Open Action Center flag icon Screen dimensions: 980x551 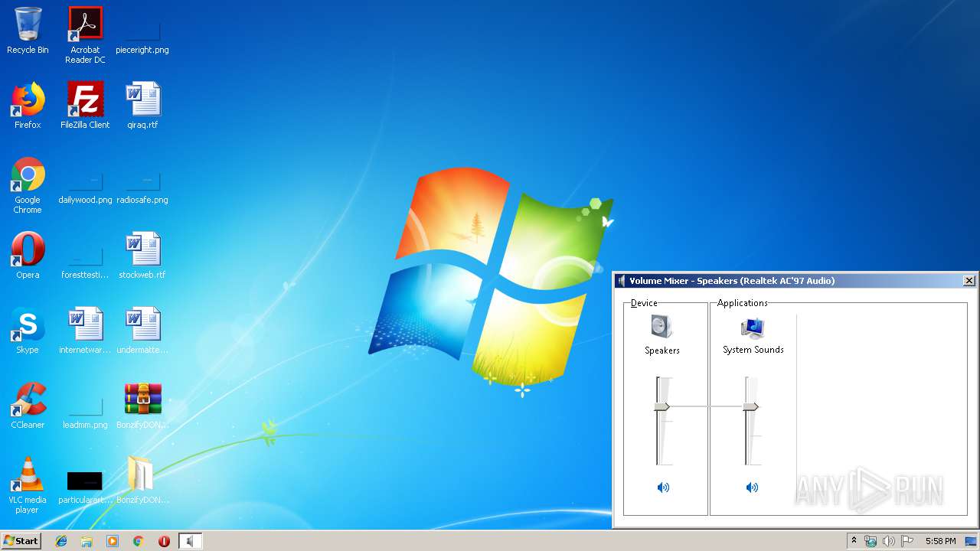click(907, 541)
